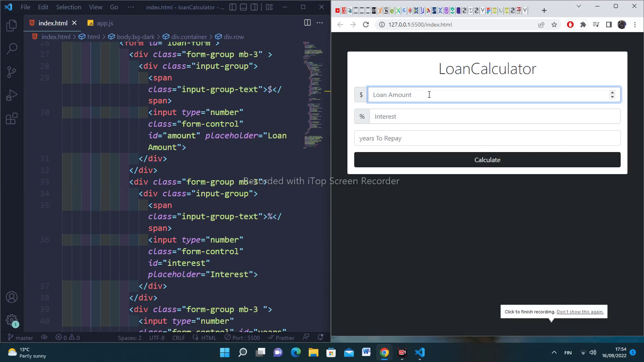Stop Live Server on Port 5500

pyautogui.click(x=242, y=338)
